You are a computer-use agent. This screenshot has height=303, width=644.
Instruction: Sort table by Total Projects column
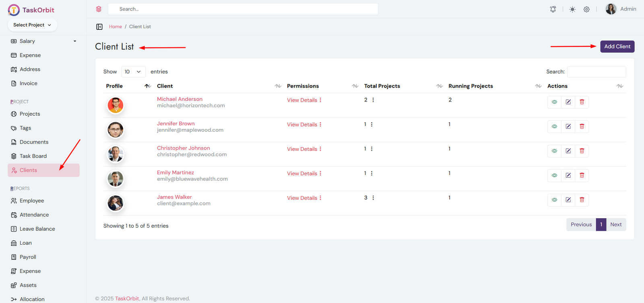tap(382, 86)
